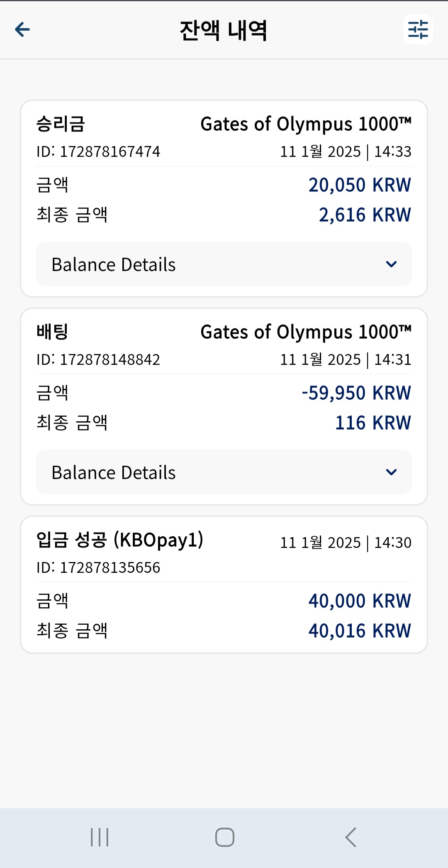Open the 배팅 transaction card
Viewport: 448px width, 868px height.
coord(224,406)
